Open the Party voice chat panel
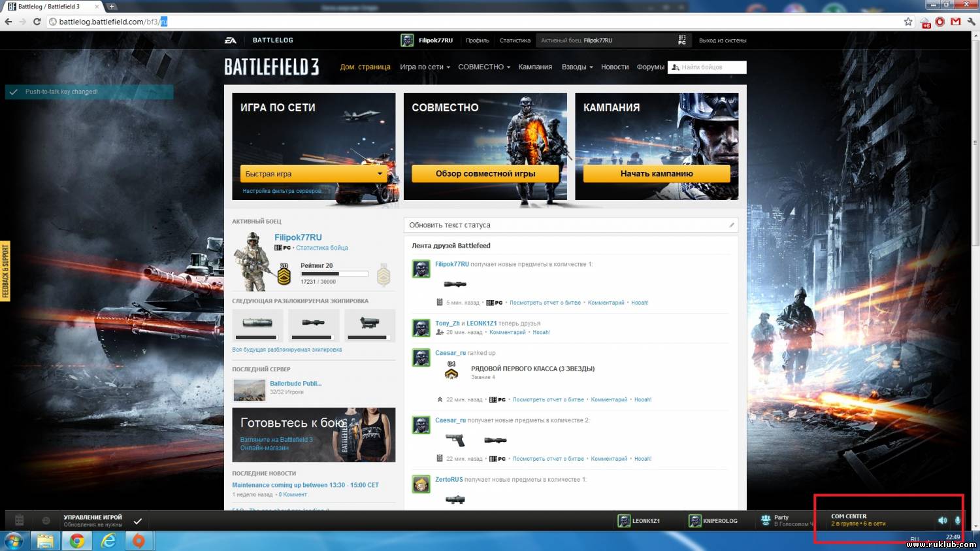 (787, 520)
